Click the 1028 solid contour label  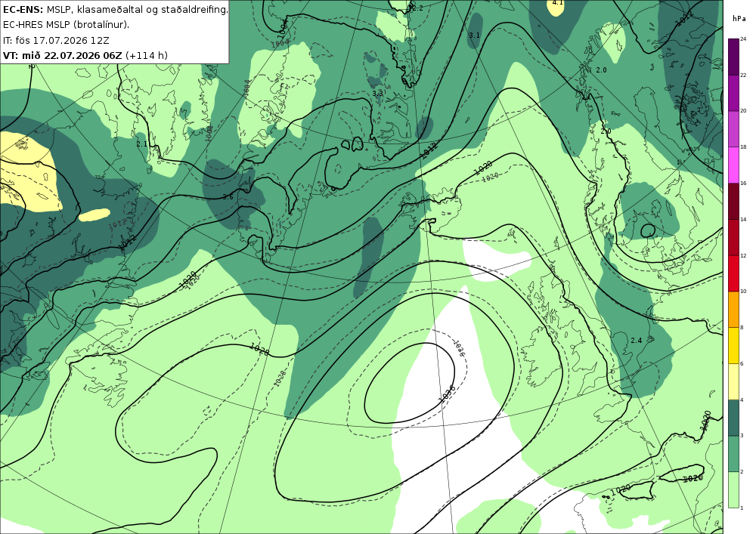(259, 350)
